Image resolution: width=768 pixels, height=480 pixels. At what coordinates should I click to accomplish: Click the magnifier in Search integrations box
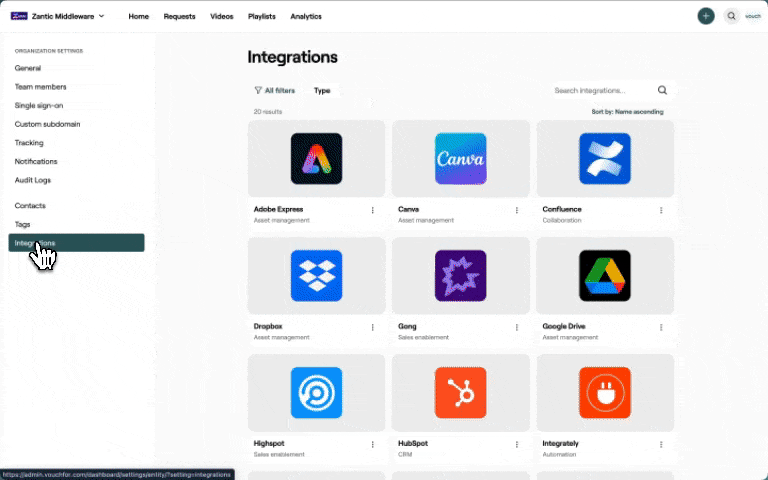click(x=662, y=90)
